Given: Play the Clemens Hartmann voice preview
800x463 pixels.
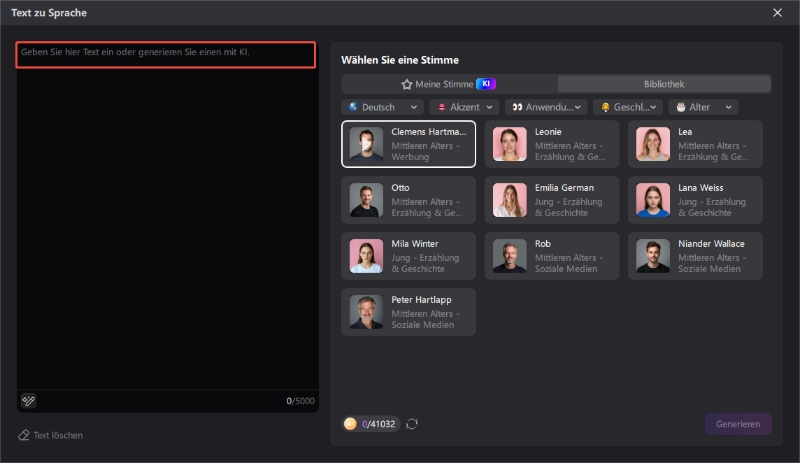Looking at the screenshot, I should [366, 144].
